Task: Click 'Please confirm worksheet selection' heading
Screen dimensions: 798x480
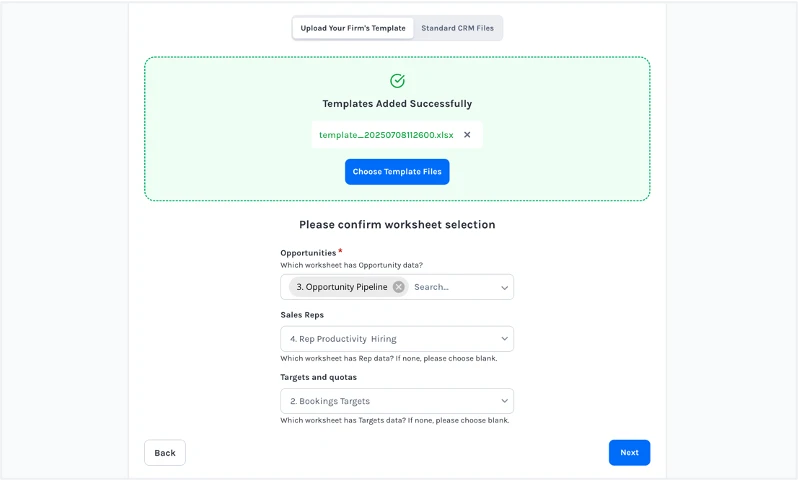Action: [397, 225]
